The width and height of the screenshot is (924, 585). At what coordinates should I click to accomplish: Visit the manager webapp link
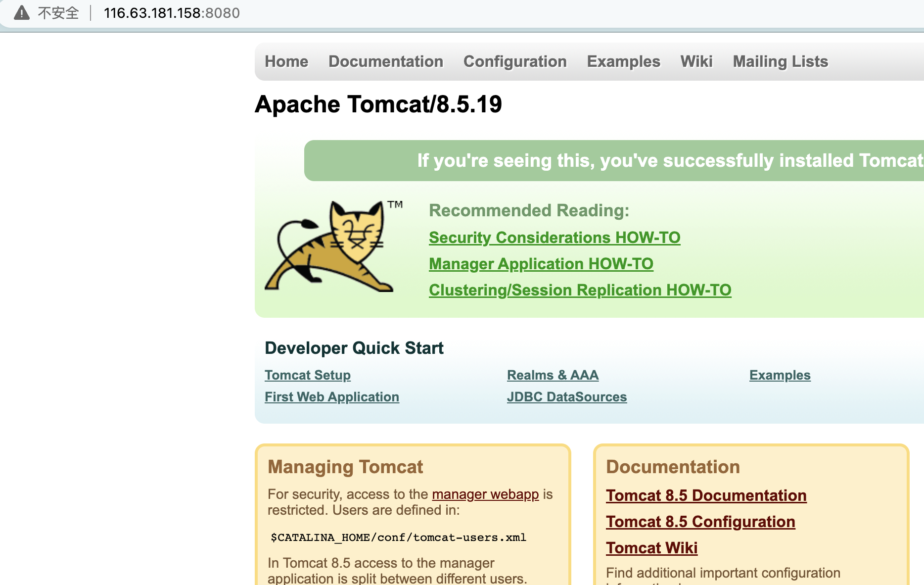(x=485, y=494)
